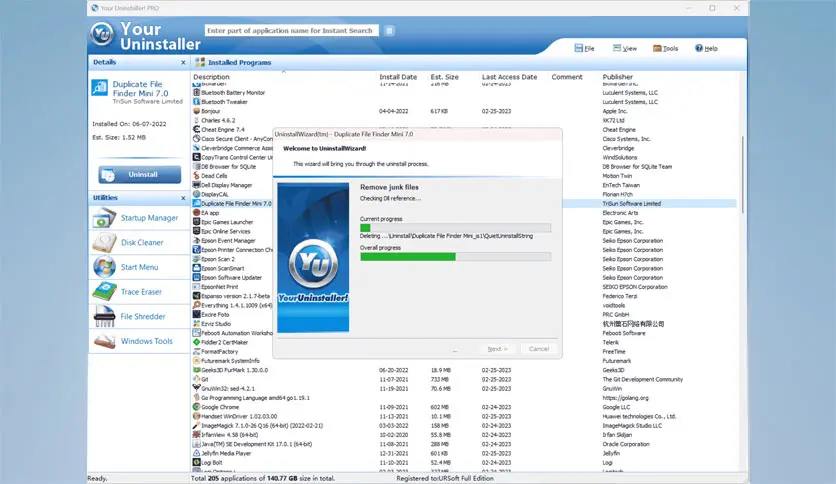The width and height of the screenshot is (836, 484).
Task: Select Geeks3D FurMark icon
Action: pos(196,370)
